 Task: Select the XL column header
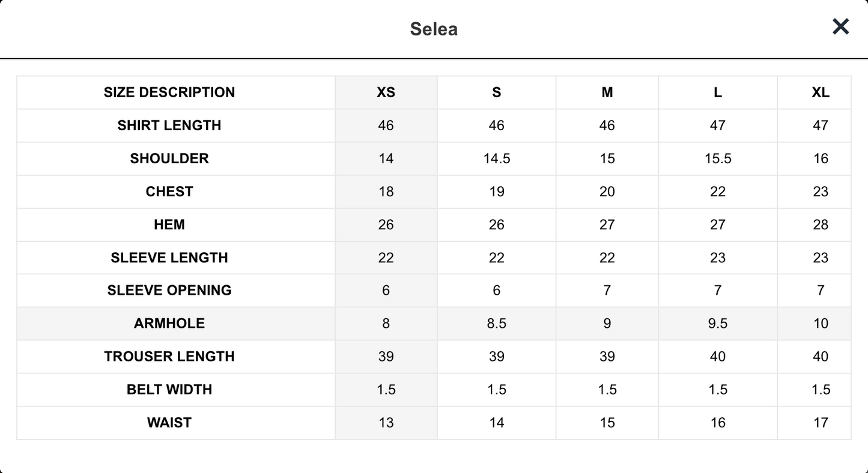(x=821, y=92)
